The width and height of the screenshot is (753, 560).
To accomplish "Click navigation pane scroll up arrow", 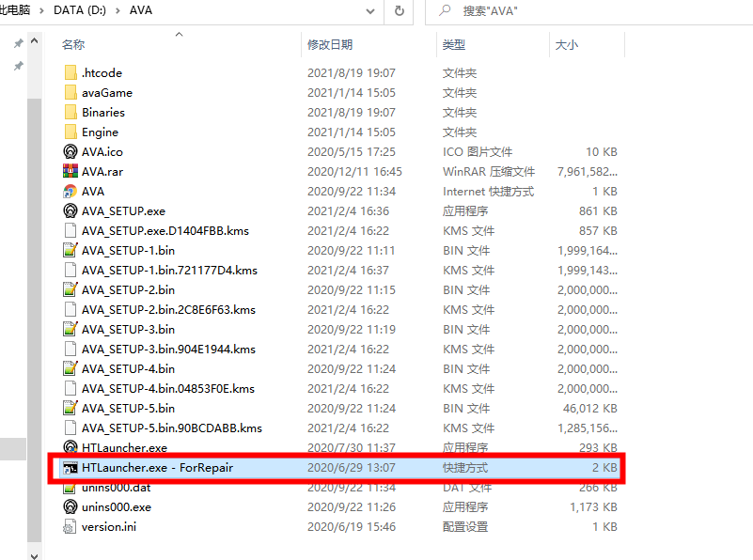I will (34, 41).
